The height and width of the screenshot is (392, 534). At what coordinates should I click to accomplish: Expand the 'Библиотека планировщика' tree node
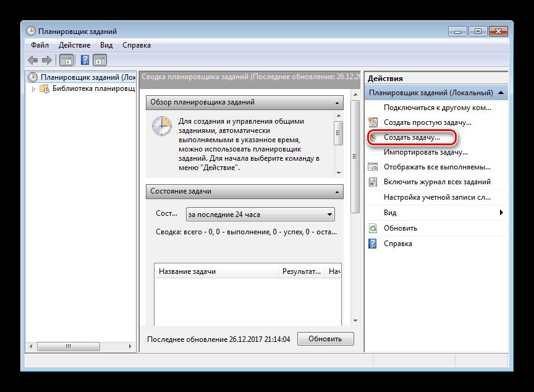pos(34,89)
